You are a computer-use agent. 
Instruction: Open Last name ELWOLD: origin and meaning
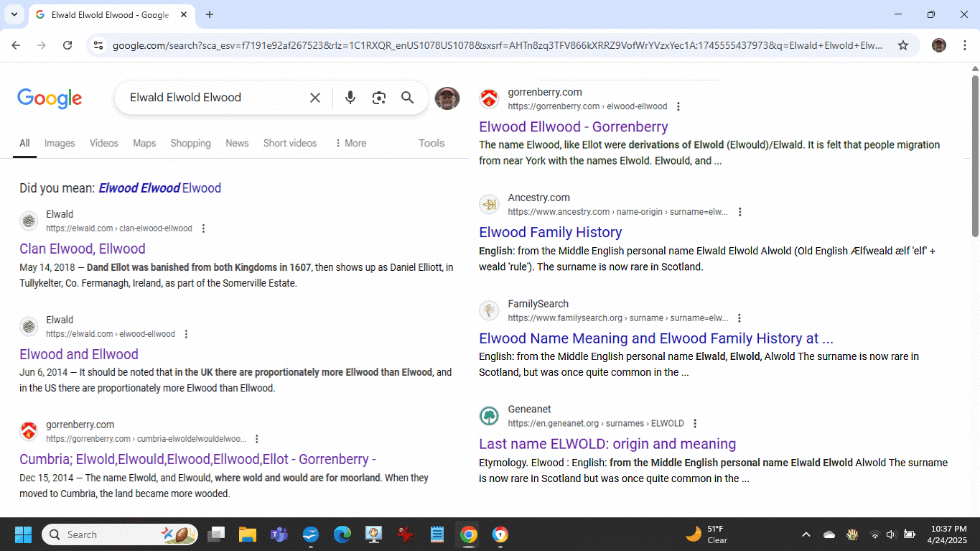(x=607, y=444)
